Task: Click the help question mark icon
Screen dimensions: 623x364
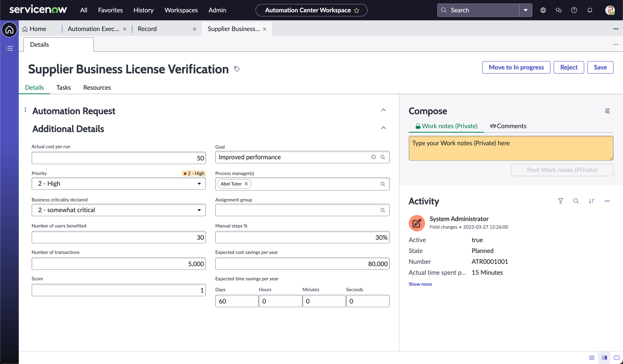Action: pyautogui.click(x=574, y=10)
